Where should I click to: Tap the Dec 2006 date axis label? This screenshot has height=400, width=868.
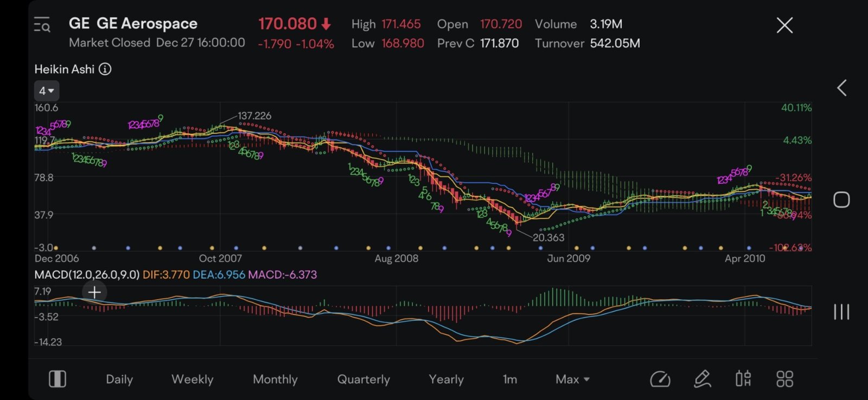[x=56, y=259]
